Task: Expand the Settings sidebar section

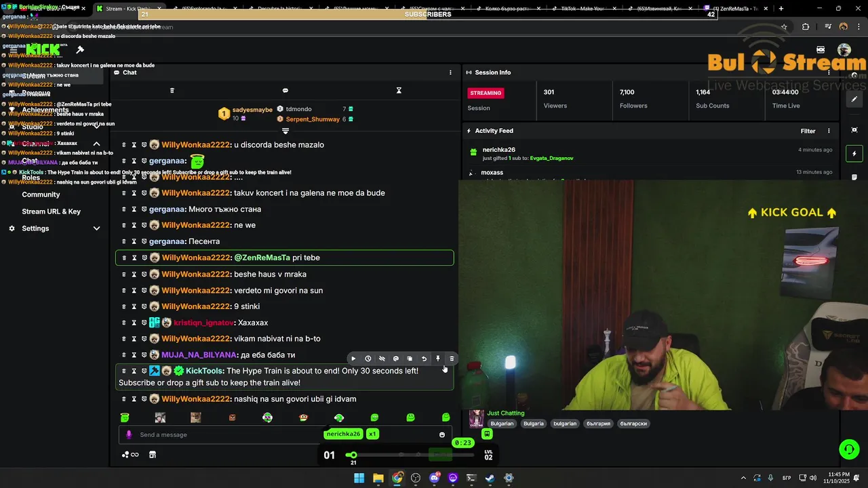Action: [x=96, y=228]
